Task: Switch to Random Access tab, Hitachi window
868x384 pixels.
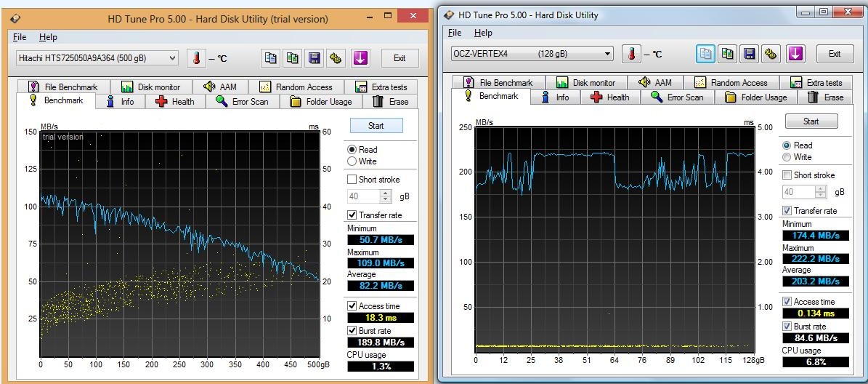Action: point(296,87)
